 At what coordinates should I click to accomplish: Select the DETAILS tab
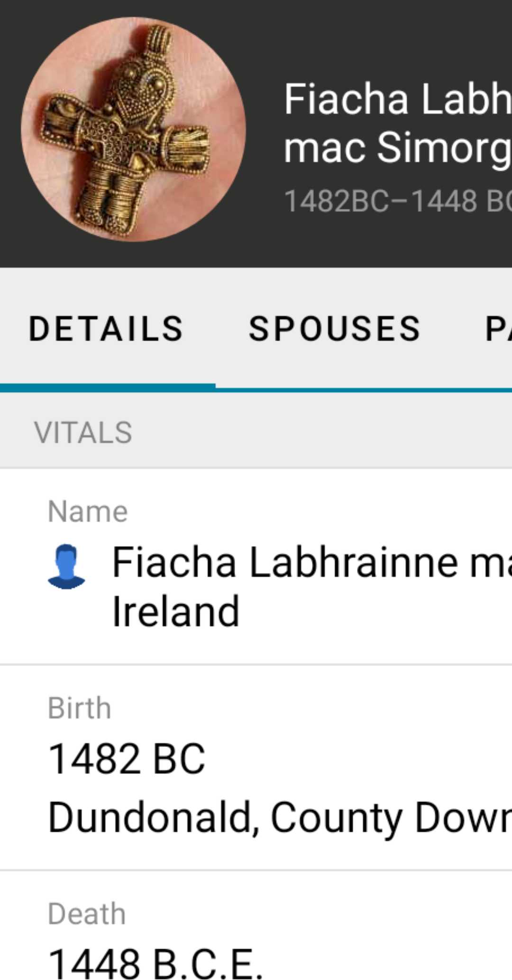pyautogui.click(x=106, y=329)
